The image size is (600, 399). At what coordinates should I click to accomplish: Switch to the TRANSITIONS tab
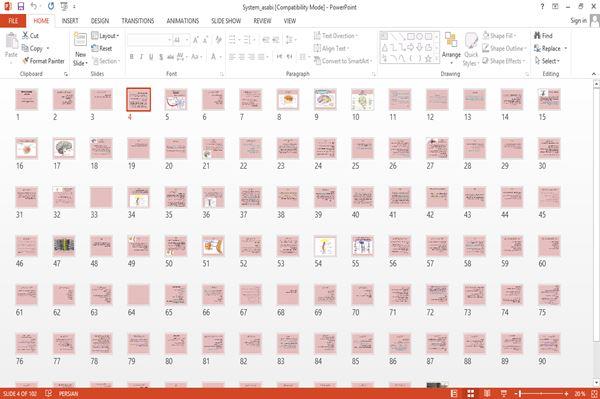click(x=138, y=21)
